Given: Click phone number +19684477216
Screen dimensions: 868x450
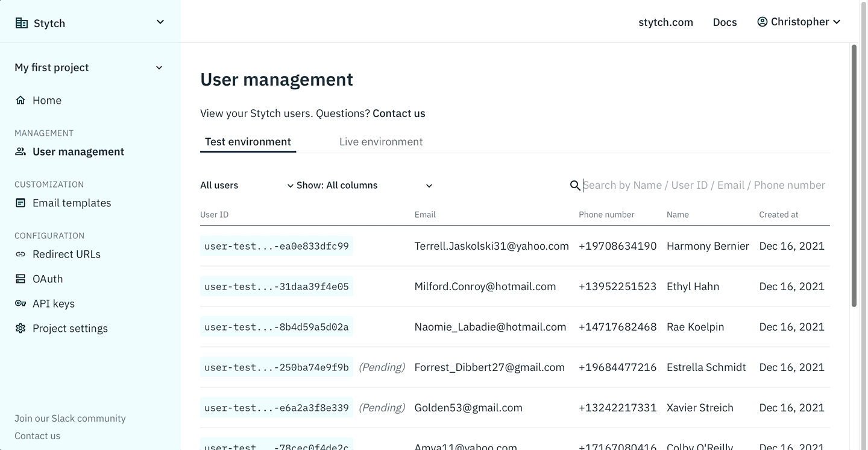Looking at the screenshot, I should [x=618, y=367].
